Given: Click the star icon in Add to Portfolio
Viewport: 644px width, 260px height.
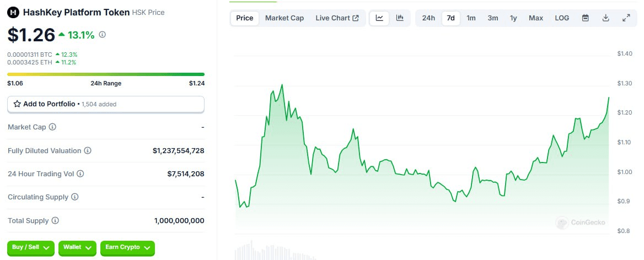Looking at the screenshot, I should (x=17, y=104).
